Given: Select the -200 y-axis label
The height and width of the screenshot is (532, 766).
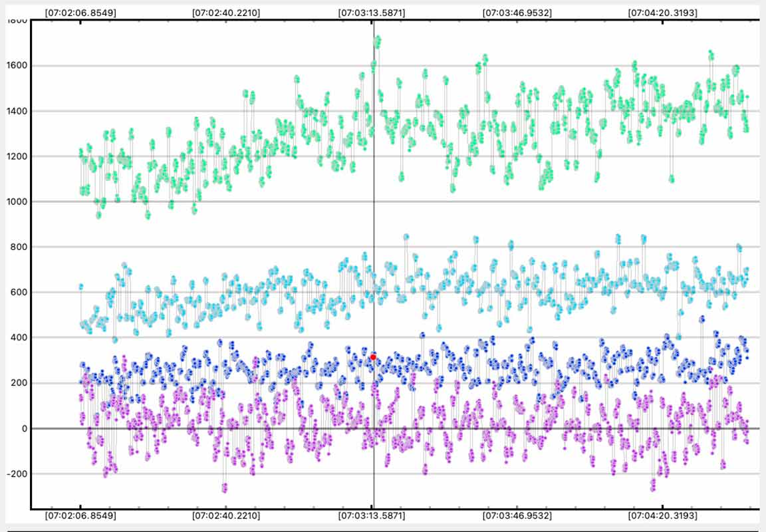Looking at the screenshot, I should click(x=17, y=474).
